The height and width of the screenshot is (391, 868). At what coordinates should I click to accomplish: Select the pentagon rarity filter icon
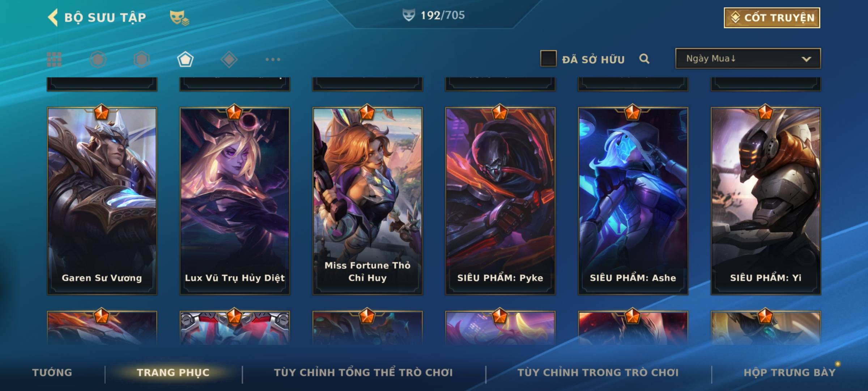point(185,59)
